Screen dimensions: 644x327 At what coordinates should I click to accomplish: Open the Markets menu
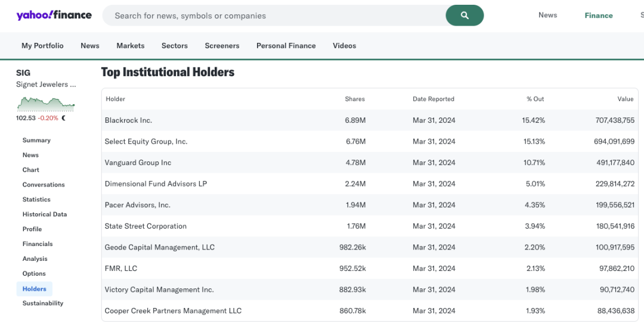click(x=130, y=45)
